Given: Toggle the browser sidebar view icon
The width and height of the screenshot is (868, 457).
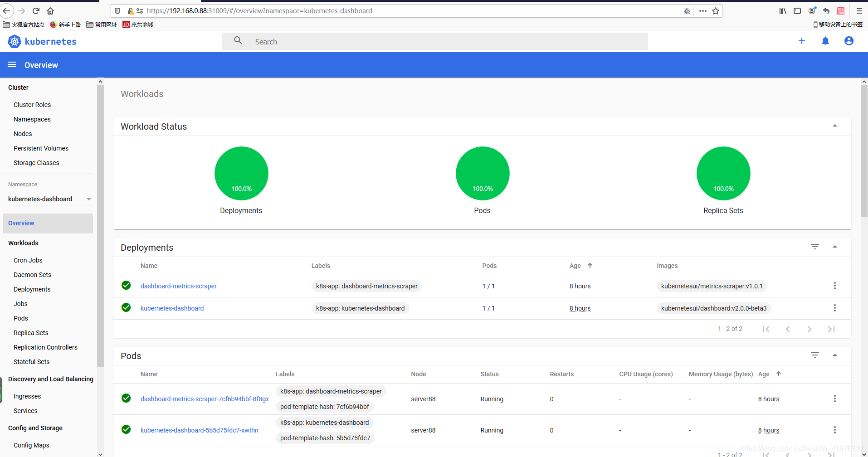Looking at the screenshot, I should 797,11.
